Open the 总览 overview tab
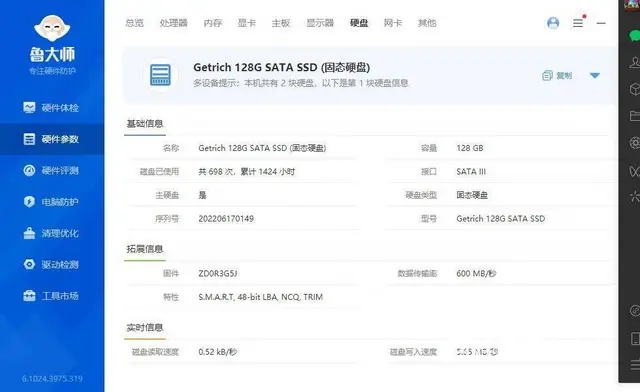The image size is (640, 392). click(134, 23)
